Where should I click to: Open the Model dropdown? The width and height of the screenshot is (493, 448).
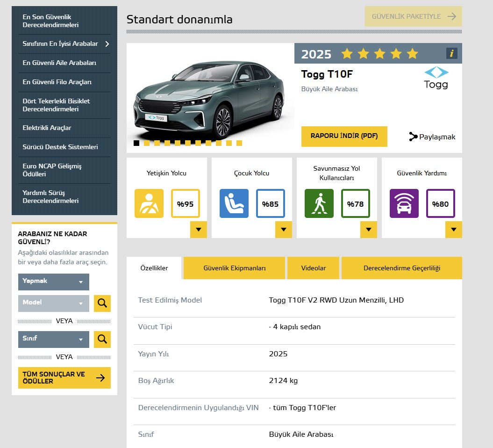pos(54,303)
